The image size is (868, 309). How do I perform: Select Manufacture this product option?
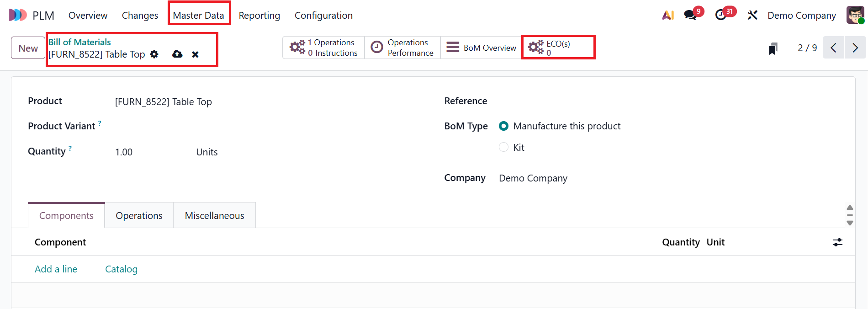[x=503, y=126]
